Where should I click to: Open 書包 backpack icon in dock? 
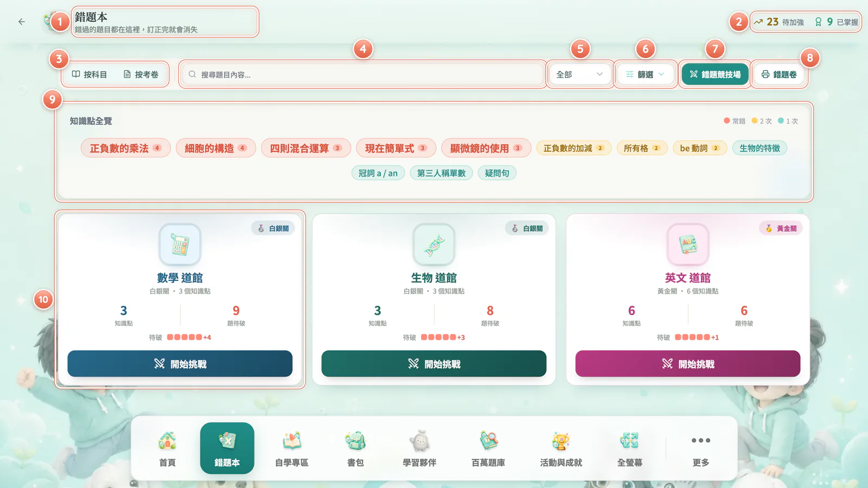[355, 448]
